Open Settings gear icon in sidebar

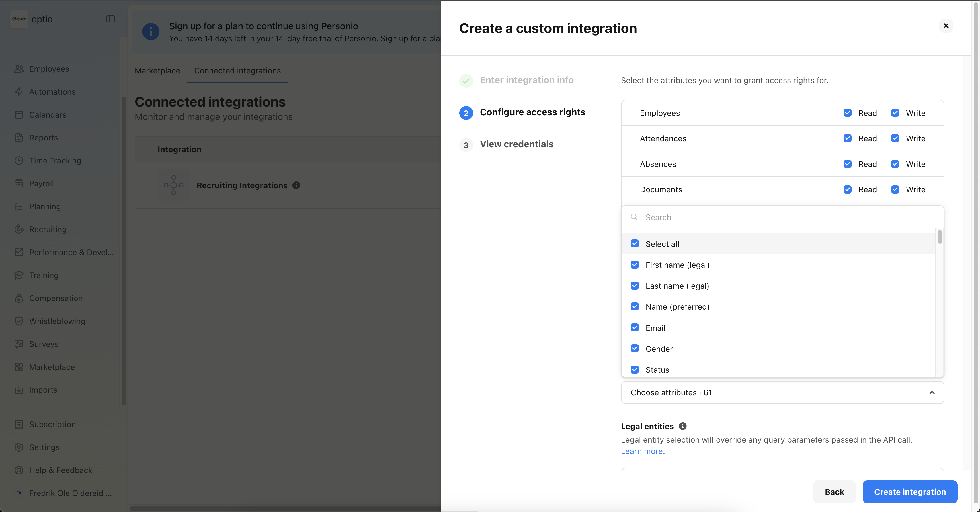click(19, 447)
